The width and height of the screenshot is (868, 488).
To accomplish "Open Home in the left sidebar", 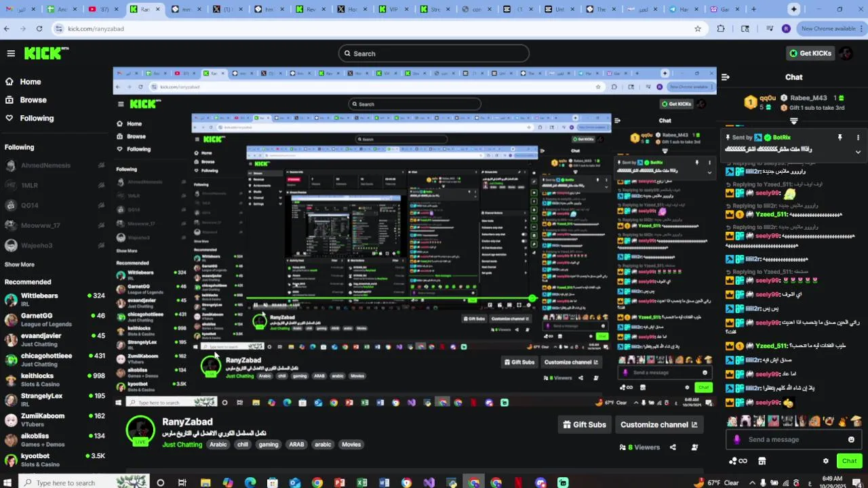I will 23,81.
